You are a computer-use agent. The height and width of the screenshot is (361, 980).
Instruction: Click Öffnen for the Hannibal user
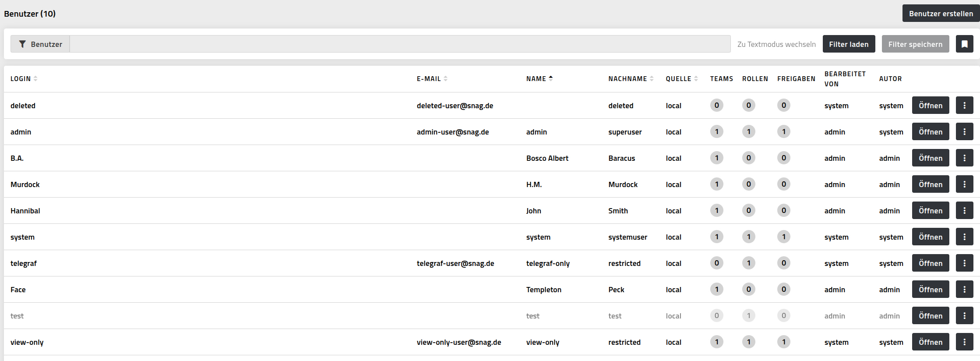(931, 210)
